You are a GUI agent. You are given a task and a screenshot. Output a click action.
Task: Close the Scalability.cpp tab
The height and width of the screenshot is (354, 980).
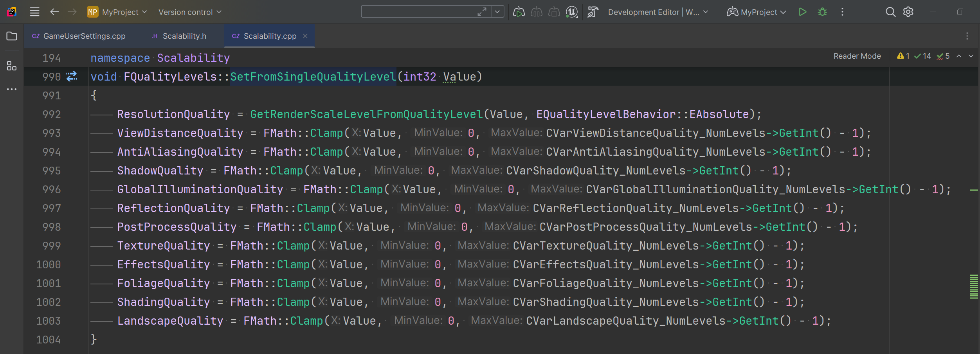point(306,36)
